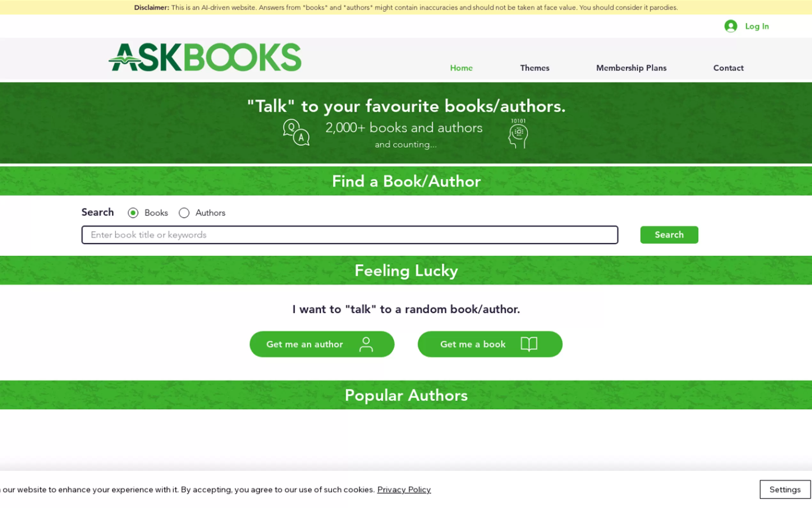Click the Log In link

click(757, 26)
